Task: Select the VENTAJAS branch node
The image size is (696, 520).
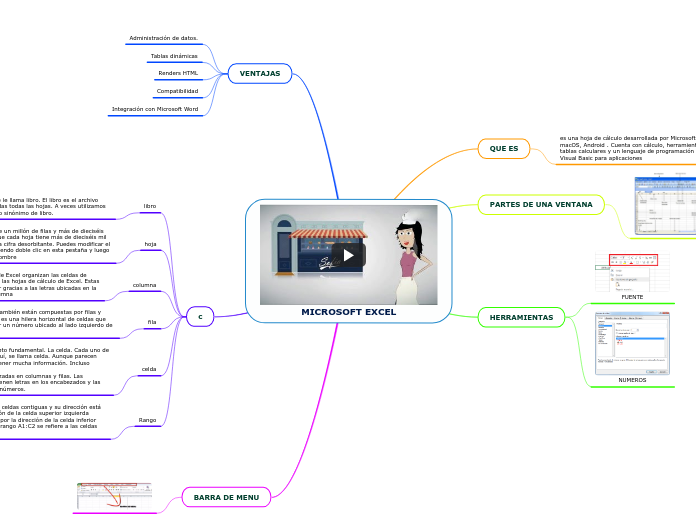Action: [x=260, y=73]
